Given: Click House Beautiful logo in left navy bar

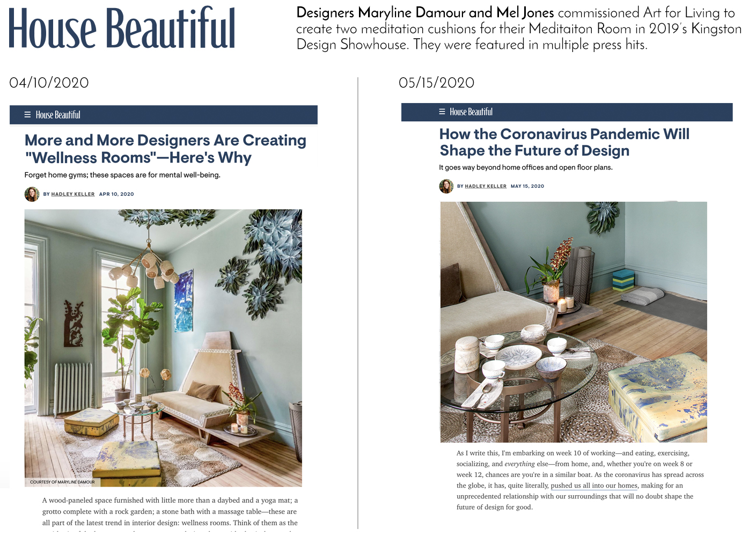Looking at the screenshot, I should point(58,115).
